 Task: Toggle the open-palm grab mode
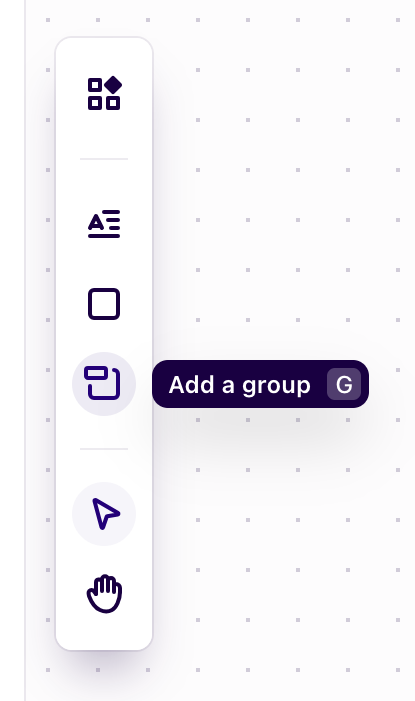[x=104, y=594]
